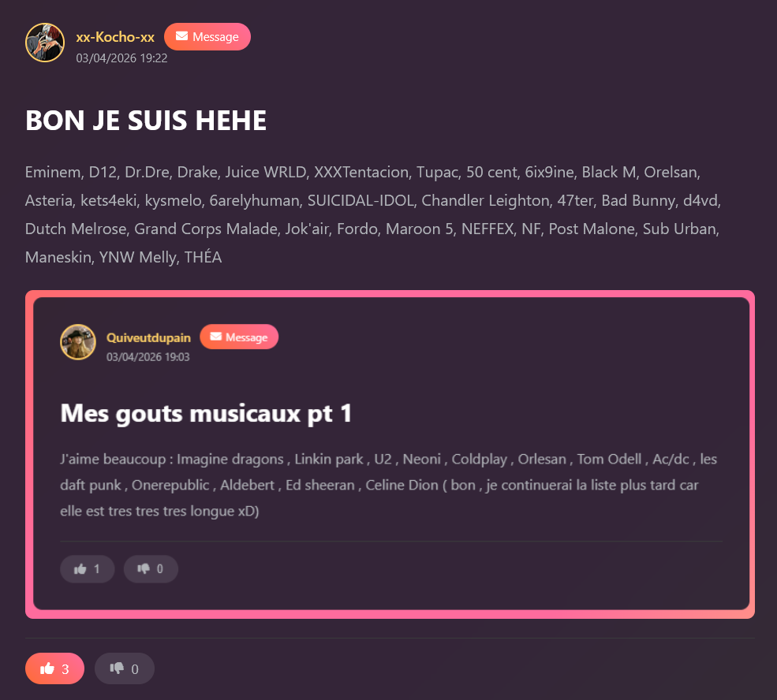Click the pink border of the quoted post
The width and height of the screenshot is (777, 700).
pyautogui.click(x=390, y=293)
